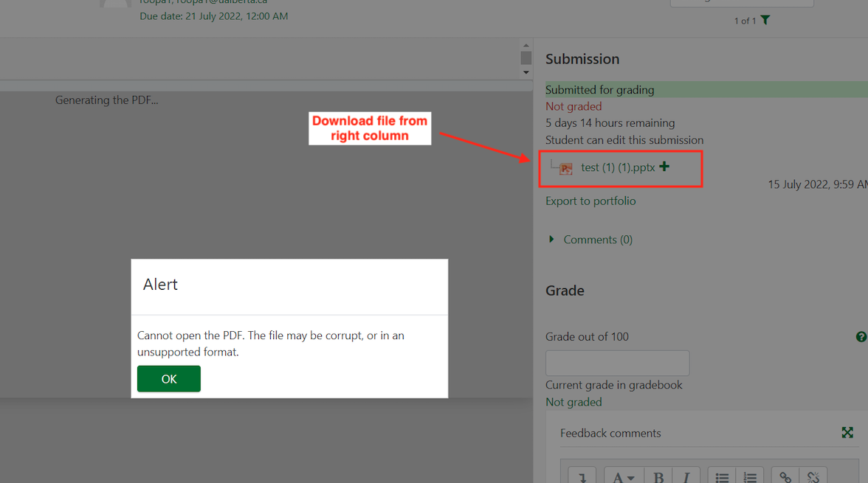Click the PowerPoint file icon

coord(565,168)
